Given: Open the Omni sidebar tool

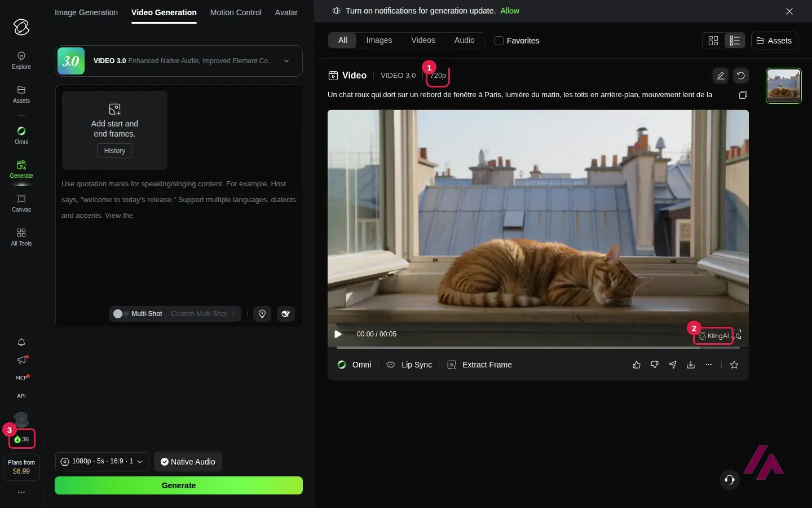Looking at the screenshot, I should pos(21,135).
